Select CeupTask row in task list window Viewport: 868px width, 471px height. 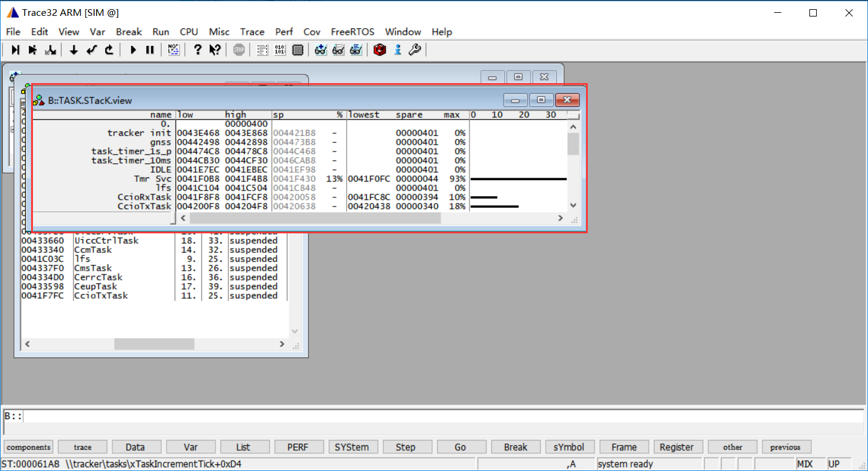click(x=154, y=287)
